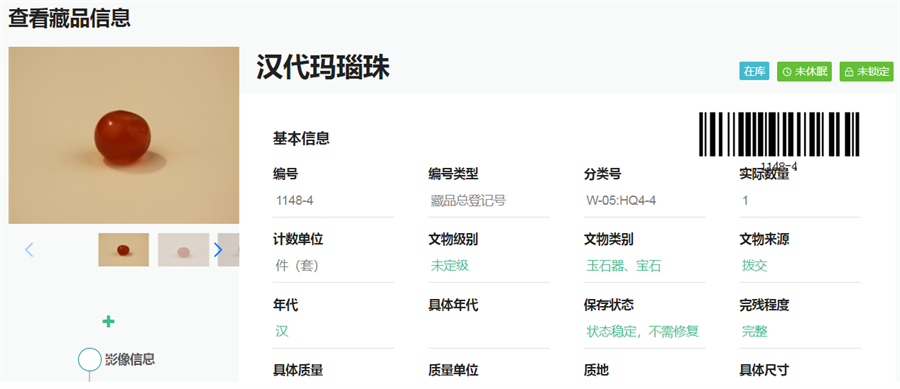
Task: Click the 质量单位 label
Action: [453, 371]
